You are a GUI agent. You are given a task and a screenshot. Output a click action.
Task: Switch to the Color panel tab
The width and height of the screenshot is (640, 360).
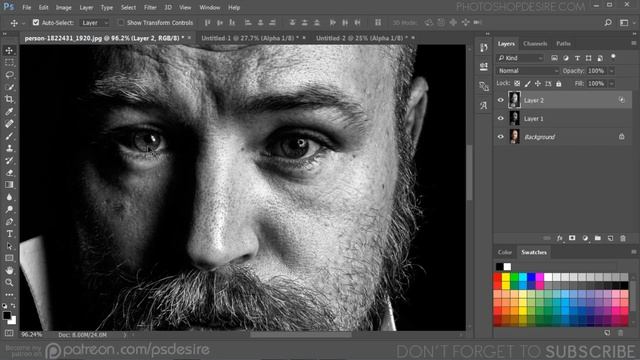(504, 252)
